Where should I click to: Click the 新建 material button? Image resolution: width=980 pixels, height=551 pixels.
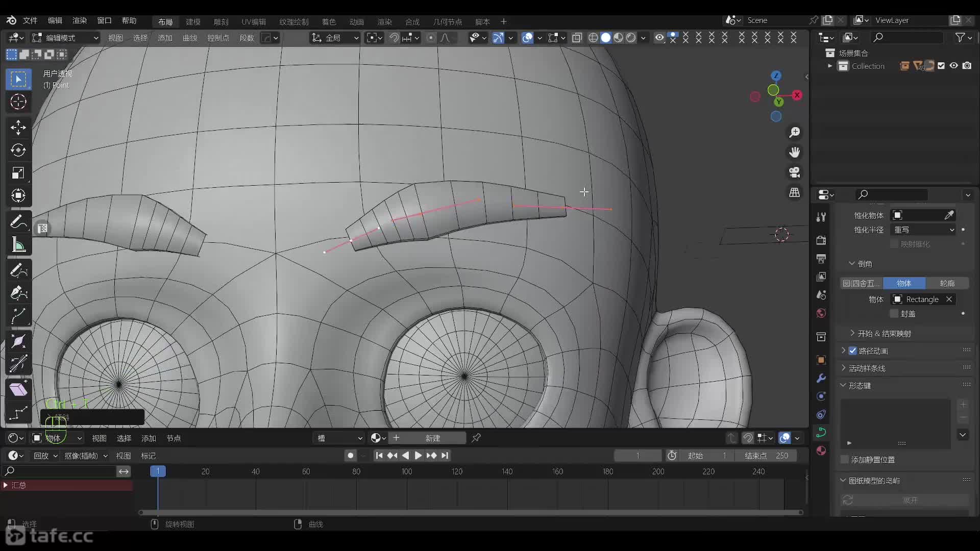[432, 438]
